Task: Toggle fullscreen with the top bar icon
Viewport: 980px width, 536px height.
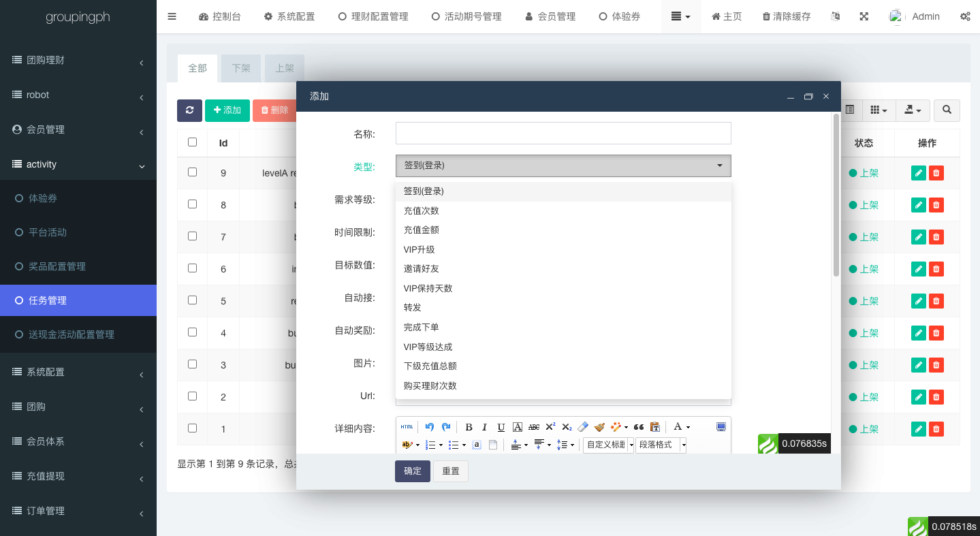Action: 864,16
